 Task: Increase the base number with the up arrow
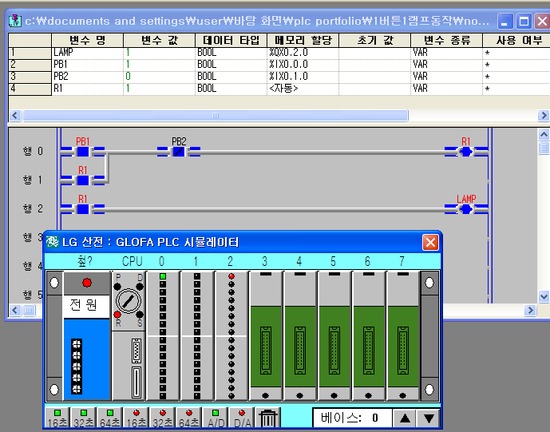pyautogui.click(x=404, y=418)
